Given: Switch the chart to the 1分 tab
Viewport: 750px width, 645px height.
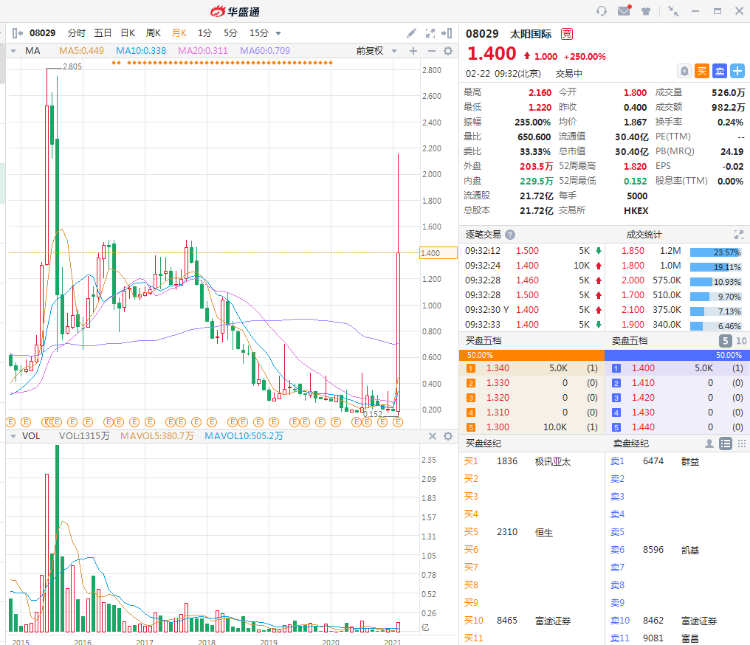Looking at the screenshot, I should [205, 33].
